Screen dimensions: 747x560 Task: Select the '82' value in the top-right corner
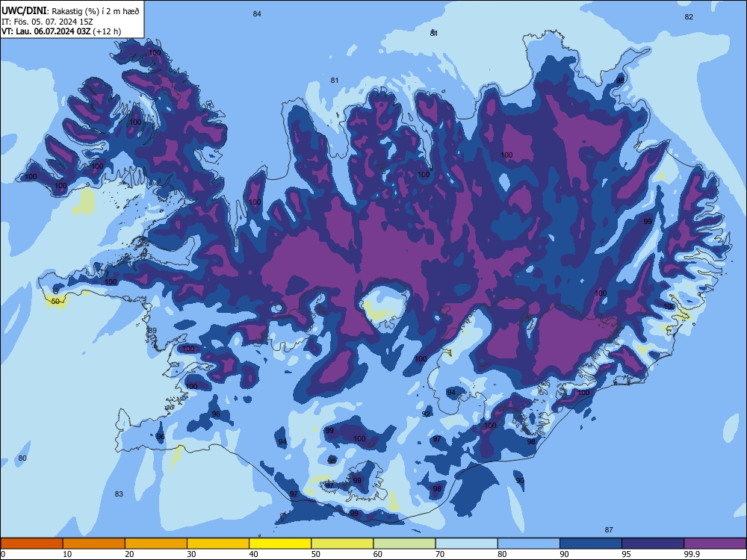coord(689,16)
